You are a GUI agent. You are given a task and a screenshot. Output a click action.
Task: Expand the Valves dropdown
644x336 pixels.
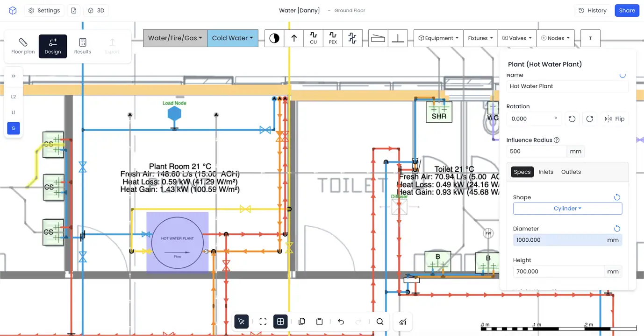pyautogui.click(x=517, y=38)
